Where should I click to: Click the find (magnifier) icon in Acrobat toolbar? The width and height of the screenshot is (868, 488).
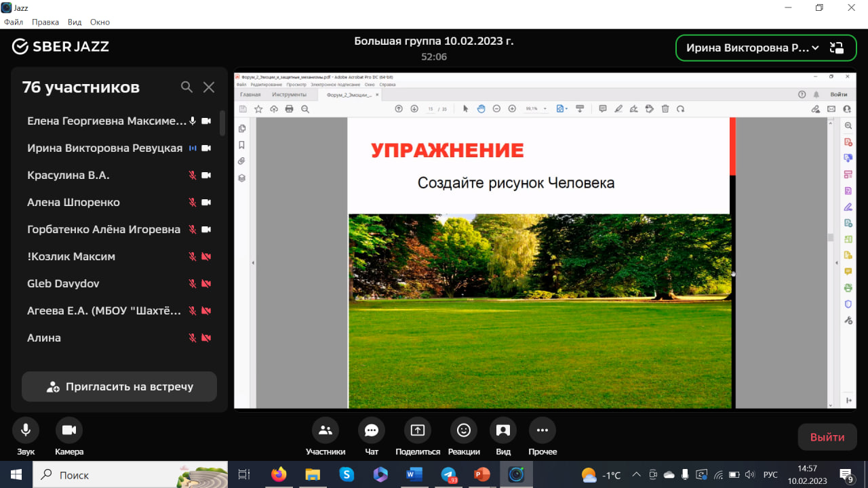305,108
